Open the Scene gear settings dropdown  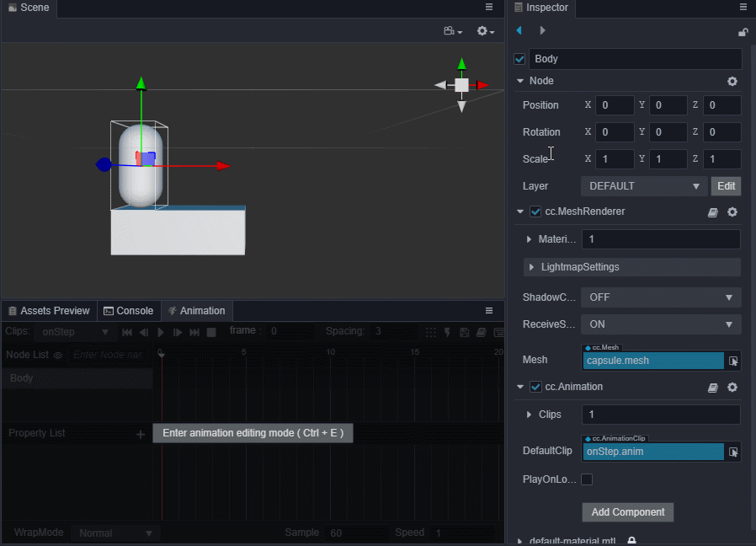486,31
